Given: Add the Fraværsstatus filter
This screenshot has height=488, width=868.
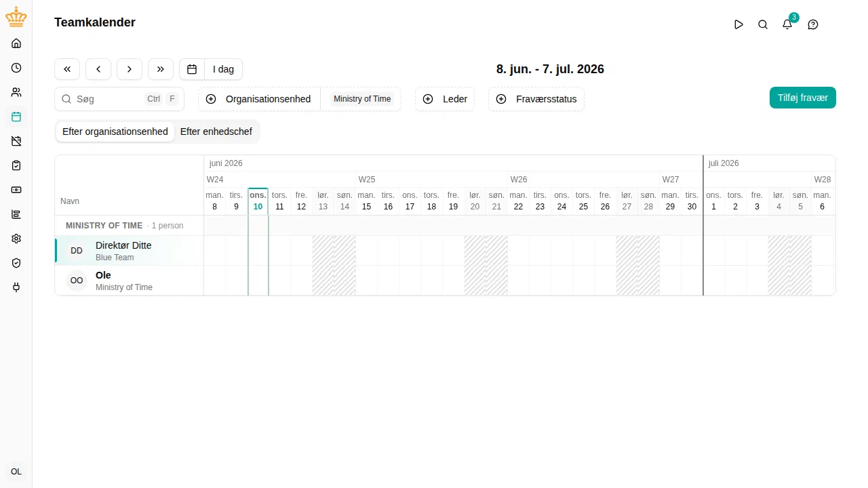Looking at the screenshot, I should click(536, 99).
